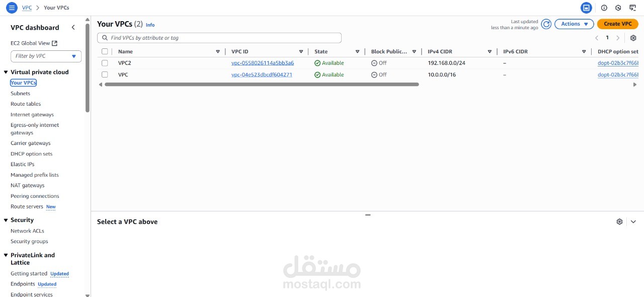Open VPC ID vpc-04e523dbcdf604271 link
644x297 pixels.
point(262,75)
